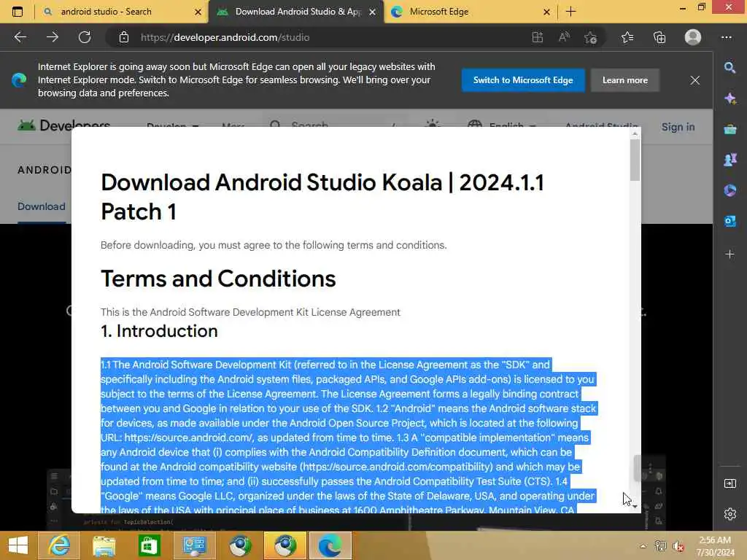Select the Download page tab
Image resolution: width=747 pixels, height=560 pixels.
[x=42, y=206]
